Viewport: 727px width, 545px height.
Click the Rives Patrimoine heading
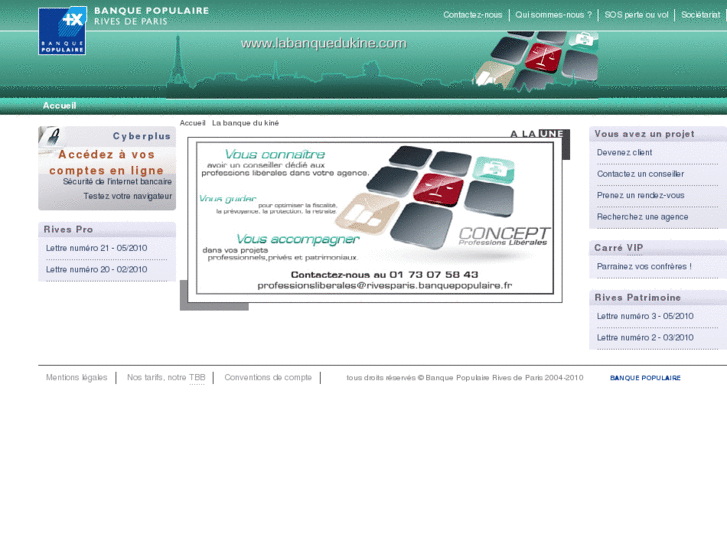click(638, 297)
